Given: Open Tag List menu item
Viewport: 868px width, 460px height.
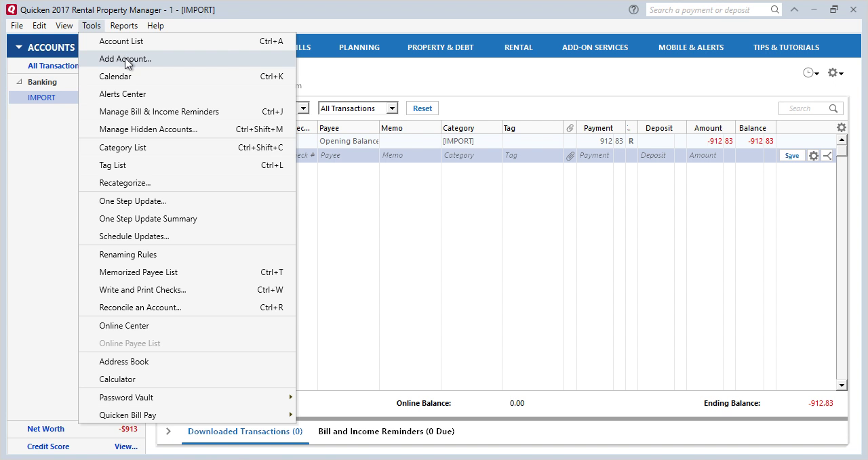Looking at the screenshot, I should click(186, 165).
